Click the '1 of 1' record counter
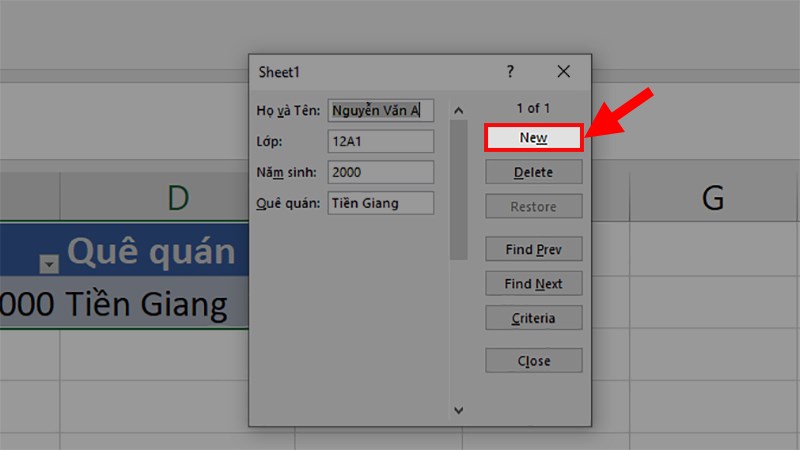800x450 pixels. click(533, 108)
